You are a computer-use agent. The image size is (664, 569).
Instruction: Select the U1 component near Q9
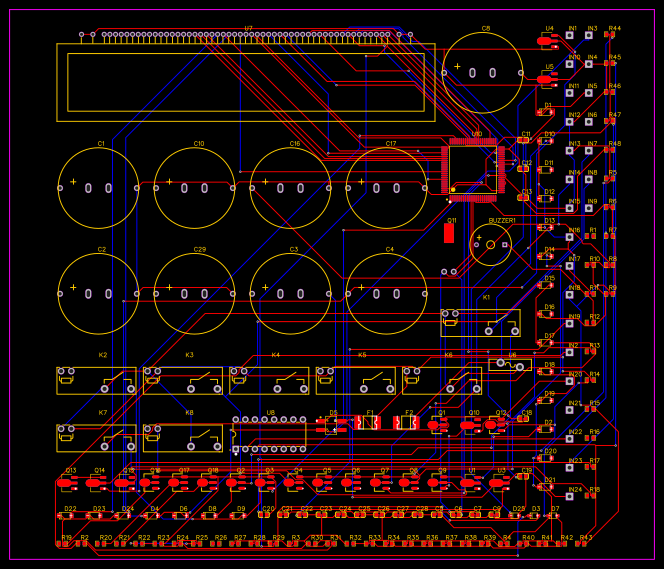point(470,483)
